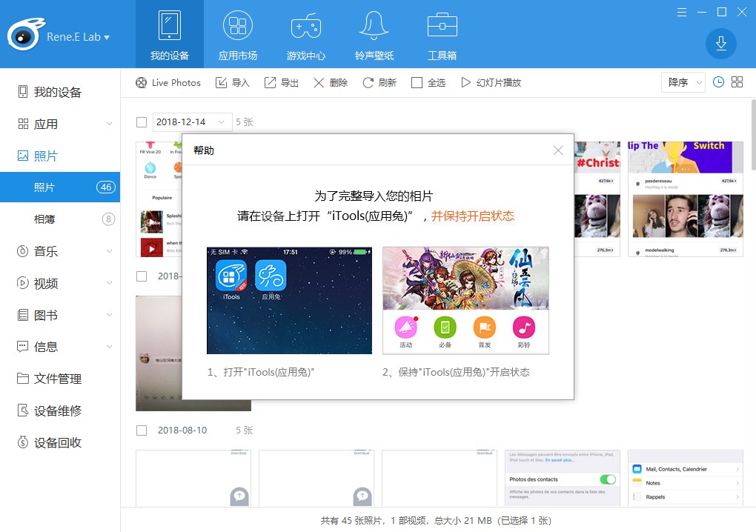756x532 pixels.
Task: Click the game banner in help dialog
Action: 465,279
